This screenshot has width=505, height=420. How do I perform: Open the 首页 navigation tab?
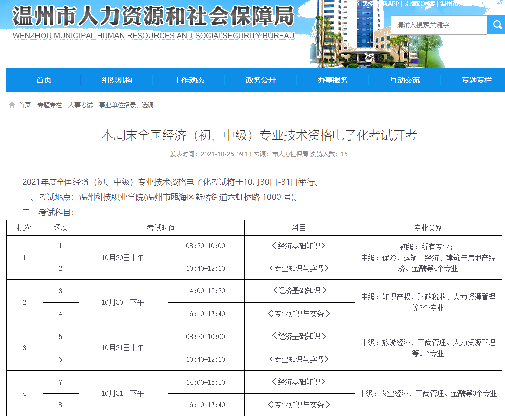click(x=44, y=80)
